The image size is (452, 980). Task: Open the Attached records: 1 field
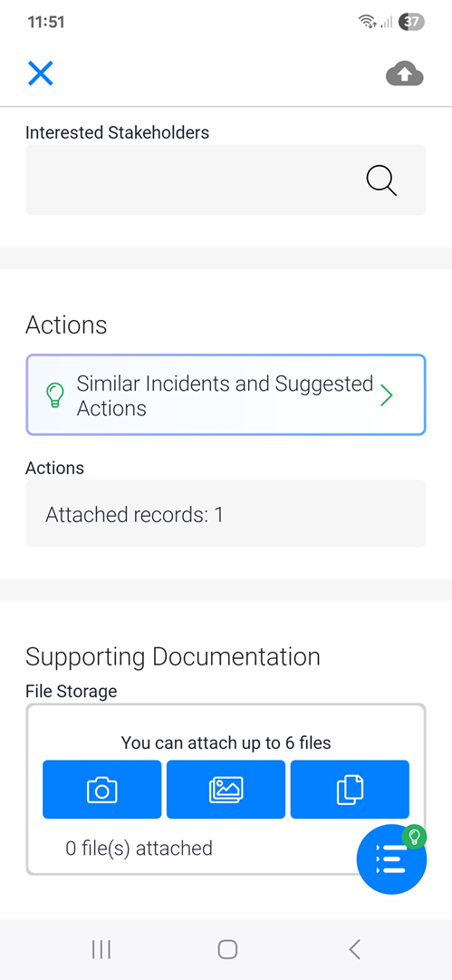pos(226,514)
